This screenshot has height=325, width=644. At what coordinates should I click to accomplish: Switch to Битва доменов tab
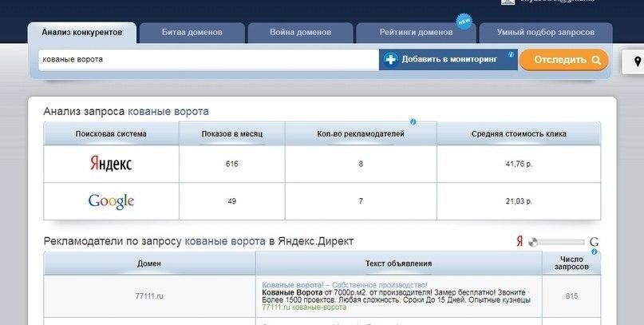pyautogui.click(x=192, y=33)
